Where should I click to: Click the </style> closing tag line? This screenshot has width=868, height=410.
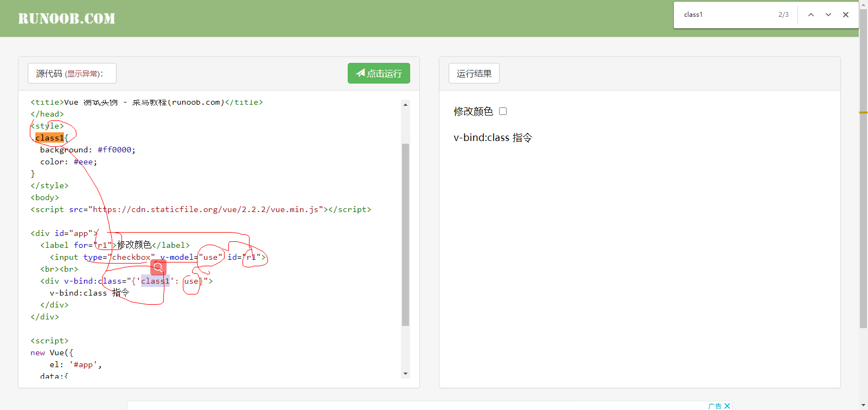(x=49, y=185)
